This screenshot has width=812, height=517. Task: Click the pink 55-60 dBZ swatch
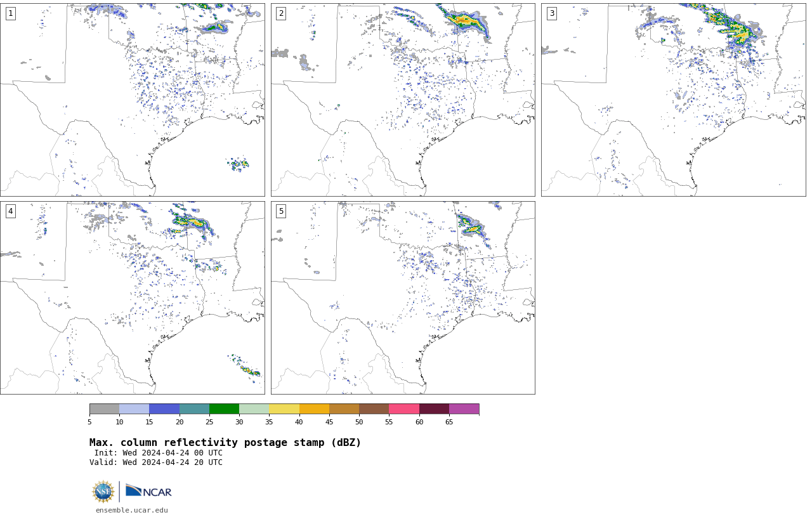[404, 409]
